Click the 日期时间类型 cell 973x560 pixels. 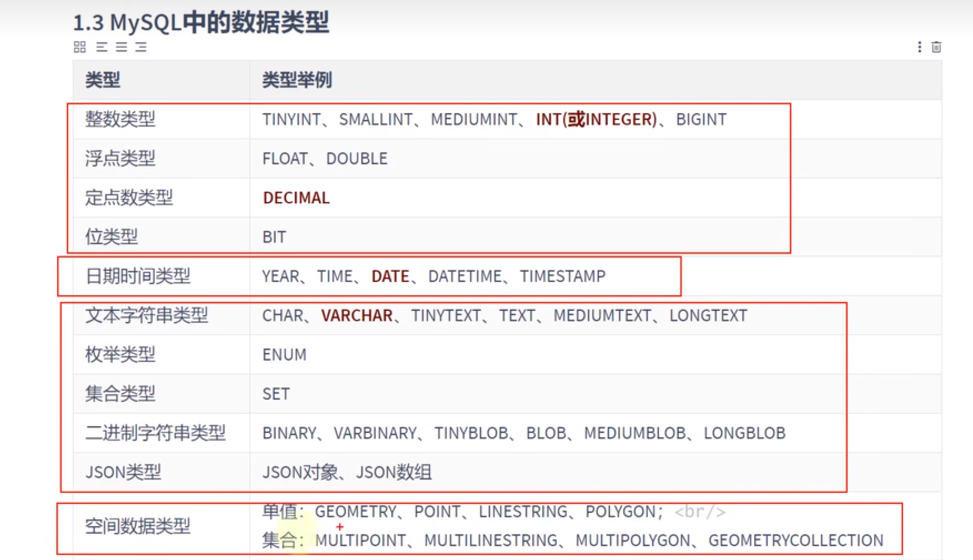pos(162,276)
